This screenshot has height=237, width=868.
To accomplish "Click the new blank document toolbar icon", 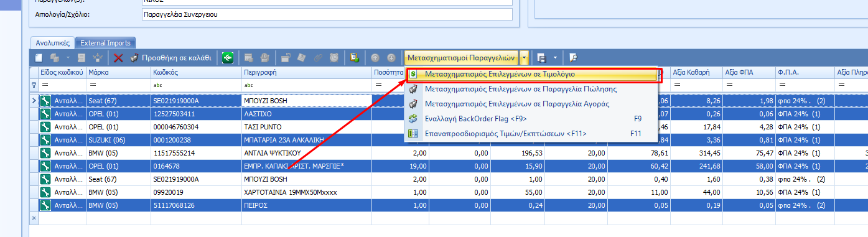I will tap(39, 58).
